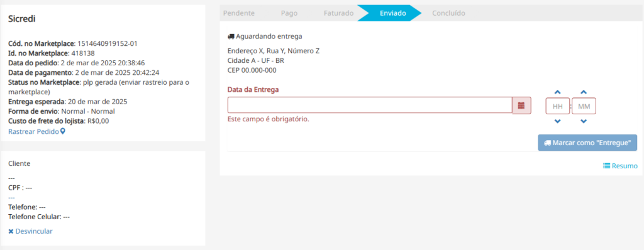The height and width of the screenshot is (250, 644).
Task: Click the MM minutes input box
Action: 584,106
